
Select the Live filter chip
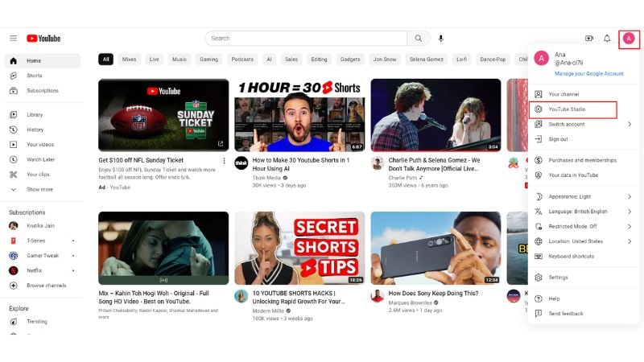(154, 59)
